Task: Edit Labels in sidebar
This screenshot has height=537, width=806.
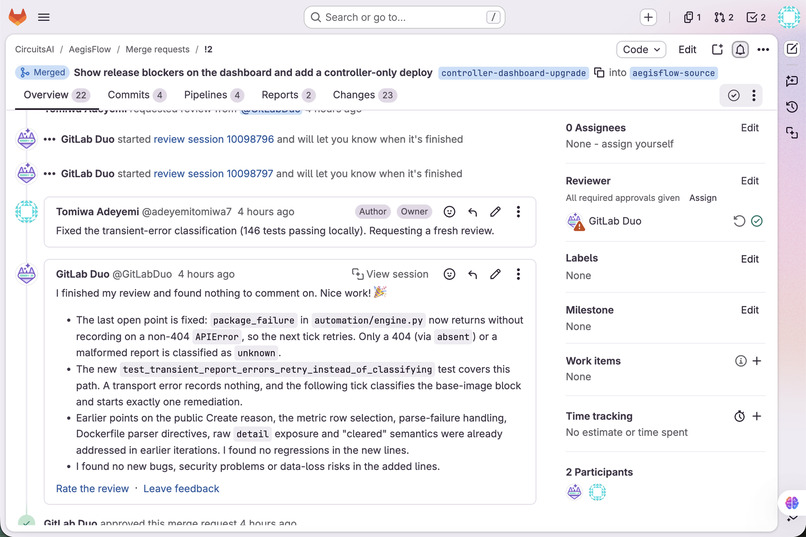Action: [x=749, y=259]
